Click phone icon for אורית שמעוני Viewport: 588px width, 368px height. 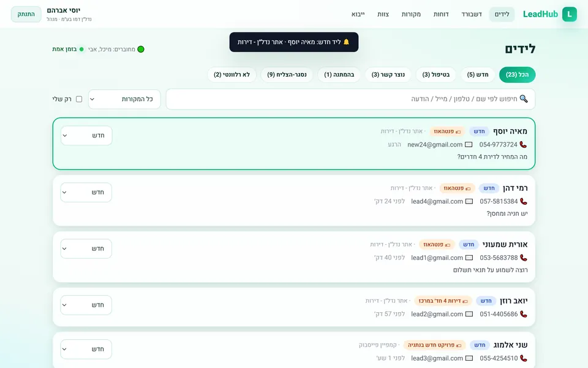point(524,258)
